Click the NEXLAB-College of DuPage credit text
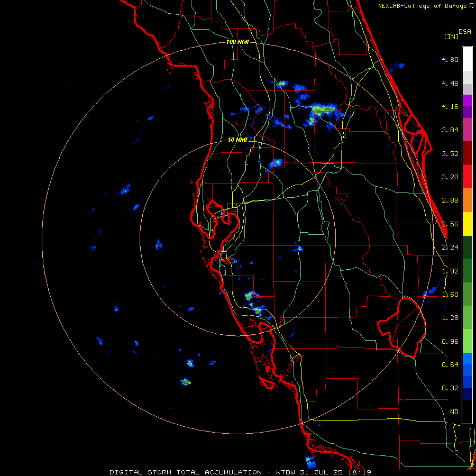Image resolution: width=476 pixels, height=476 pixels. 425,6
